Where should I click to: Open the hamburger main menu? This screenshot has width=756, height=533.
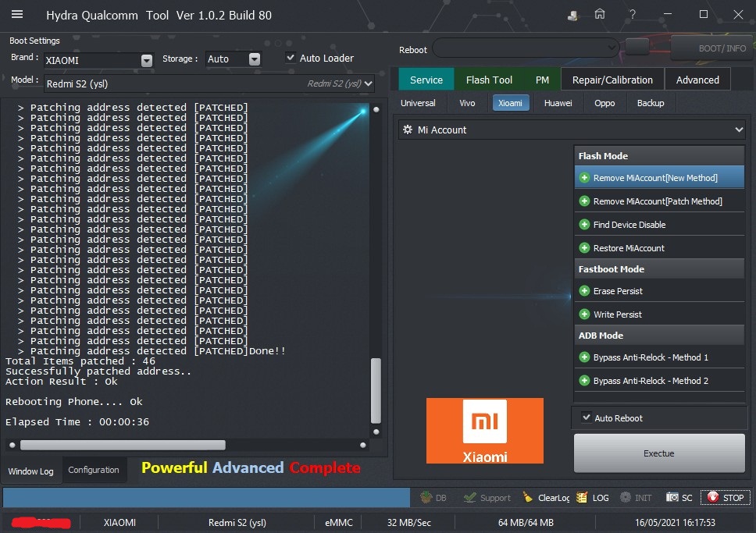(x=17, y=15)
